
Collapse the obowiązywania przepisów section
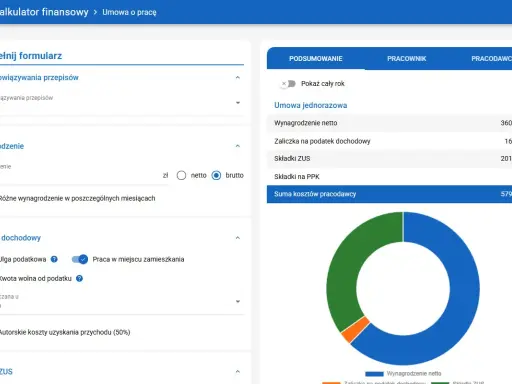(x=238, y=77)
